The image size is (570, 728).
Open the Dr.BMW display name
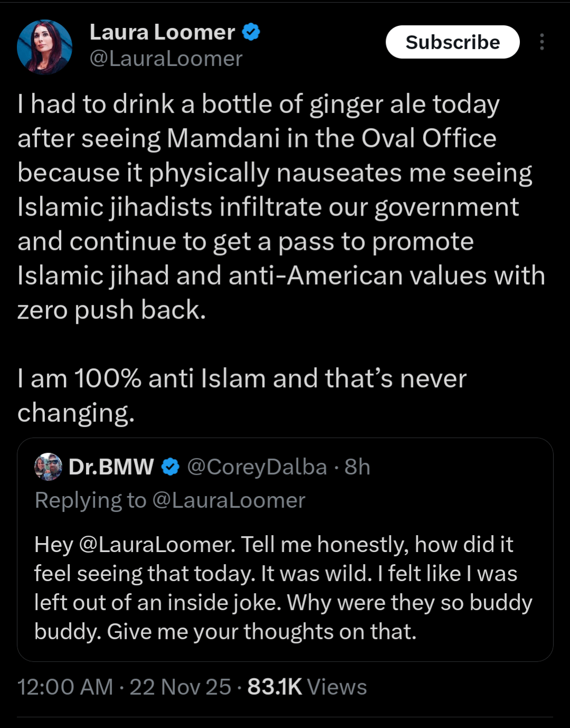(111, 467)
